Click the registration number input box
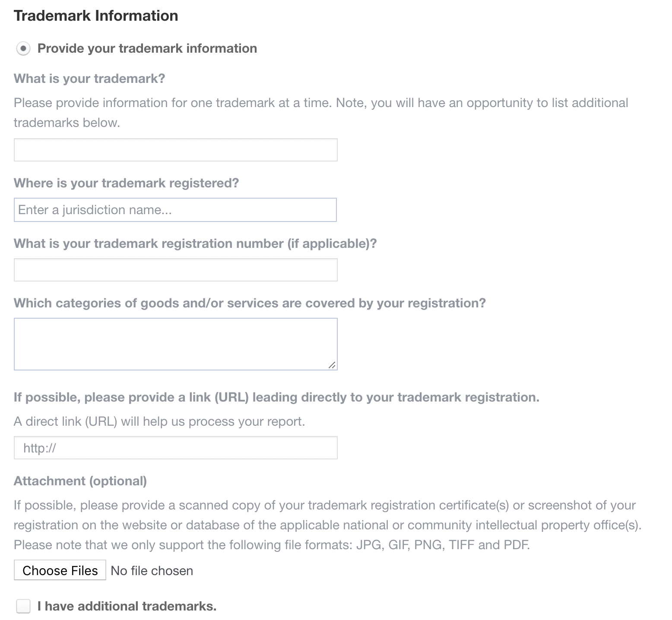This screenshot has width=672, height=620. pyautogui.click(x=175, y=270)
